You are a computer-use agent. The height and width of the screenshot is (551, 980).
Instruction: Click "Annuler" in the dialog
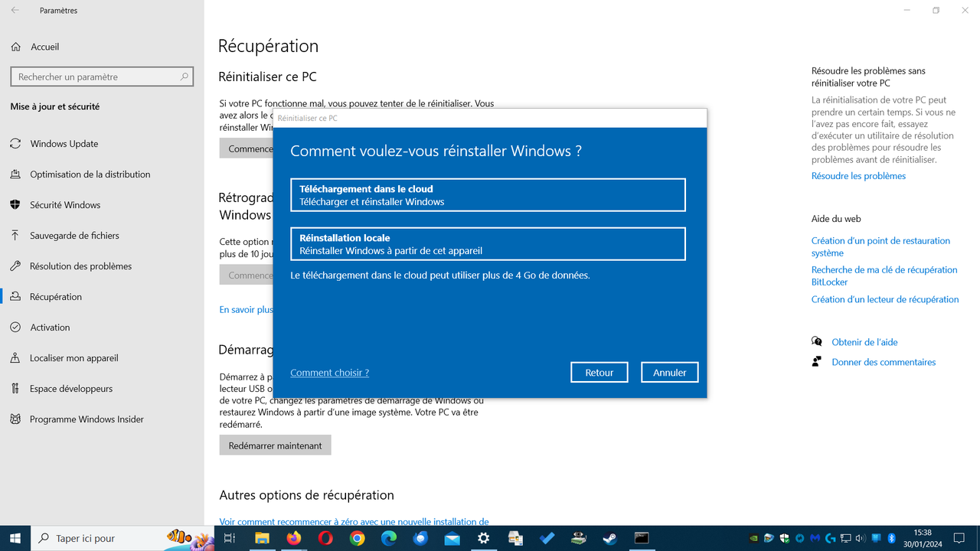[x=669, y=372]
